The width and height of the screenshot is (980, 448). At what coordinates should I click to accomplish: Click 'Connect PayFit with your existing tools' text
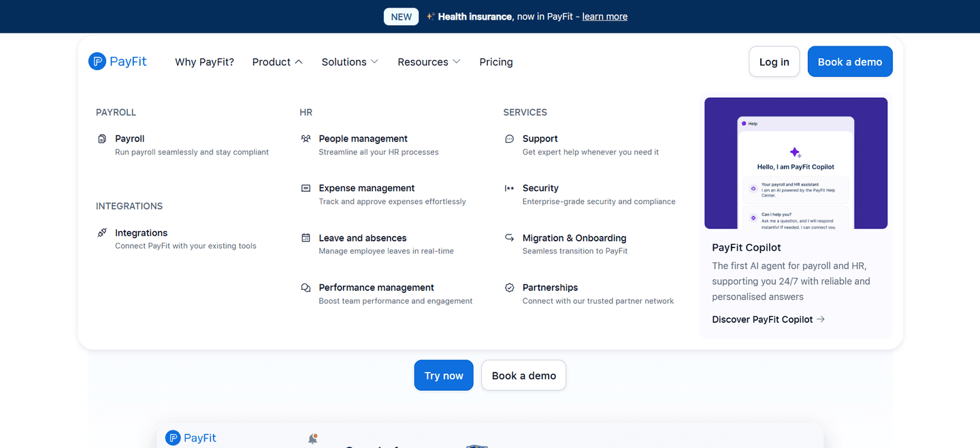[x=186, y=246]
